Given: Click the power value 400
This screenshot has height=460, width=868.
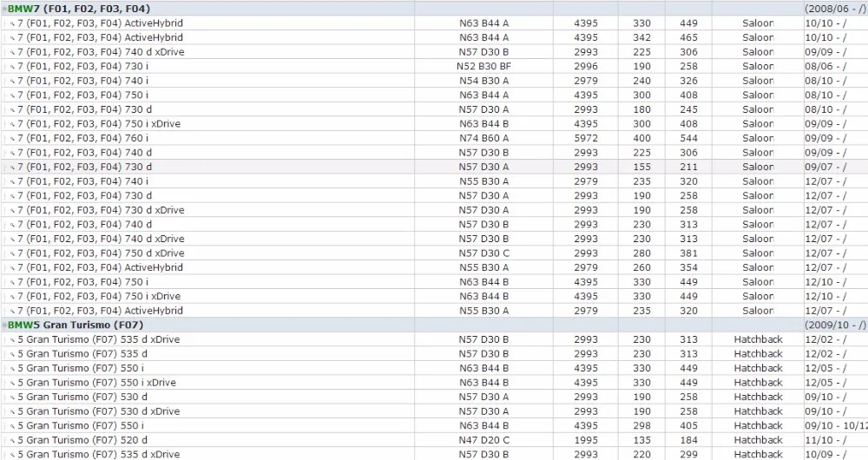Looking at the screenshot, I should (x=642, y=138).
